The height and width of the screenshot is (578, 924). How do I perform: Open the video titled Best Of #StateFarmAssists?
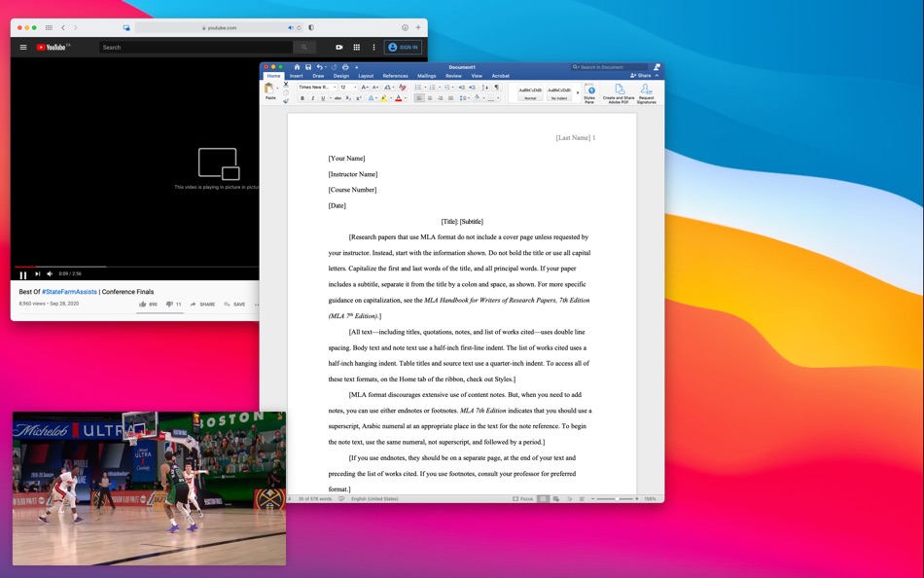click(66, 291)
